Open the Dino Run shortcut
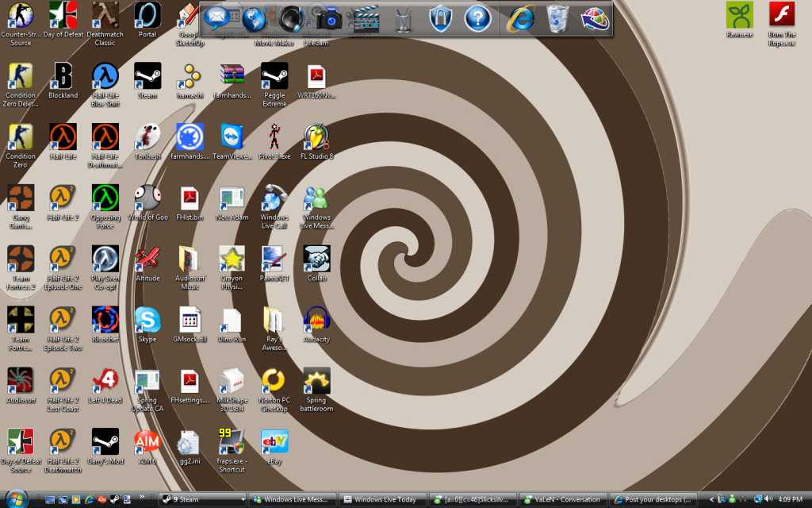This screenshot has height=508, width=812. (x=232, y=321)
